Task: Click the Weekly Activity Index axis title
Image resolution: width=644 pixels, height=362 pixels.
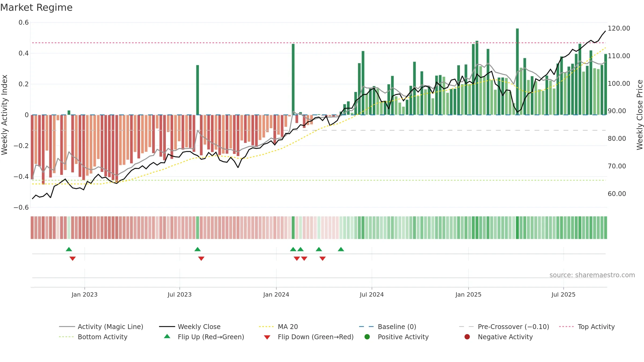Action: [x=4, y=115]
